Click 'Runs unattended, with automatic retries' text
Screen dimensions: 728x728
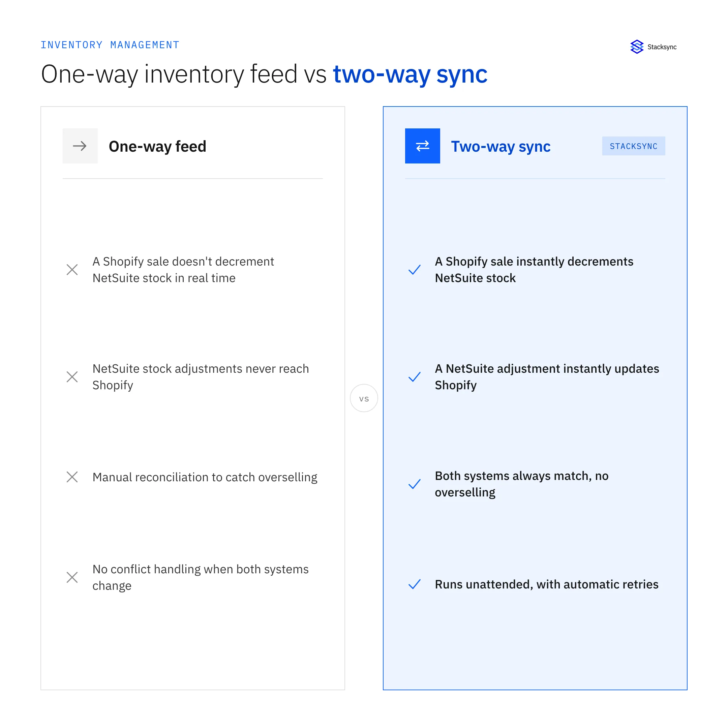[546, 584]
